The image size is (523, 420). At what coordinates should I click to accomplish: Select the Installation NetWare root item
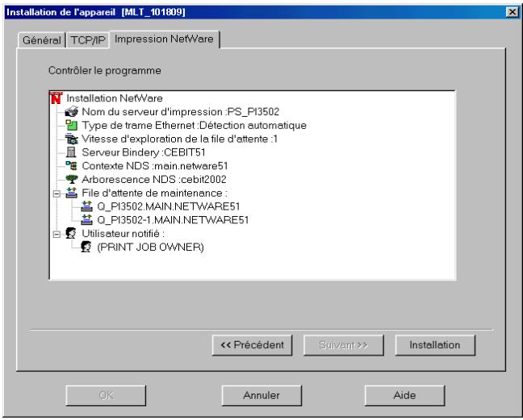tap(115, 98)
